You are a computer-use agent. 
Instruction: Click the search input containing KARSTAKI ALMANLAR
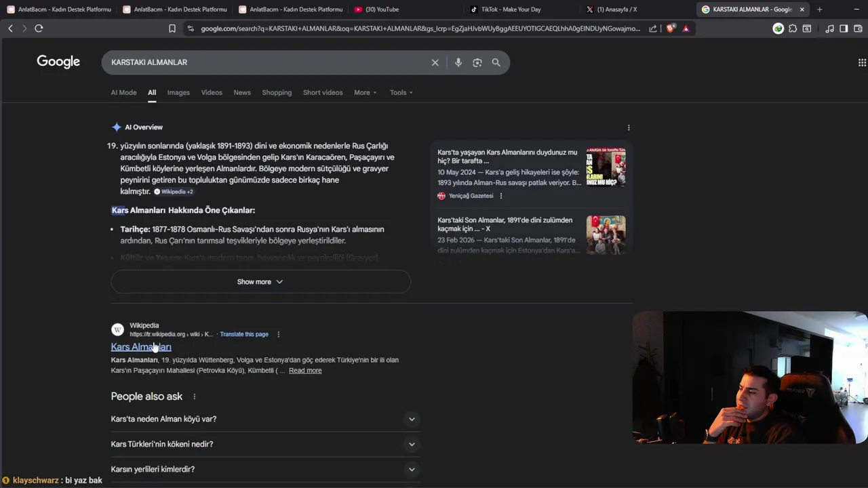(268, 62)
